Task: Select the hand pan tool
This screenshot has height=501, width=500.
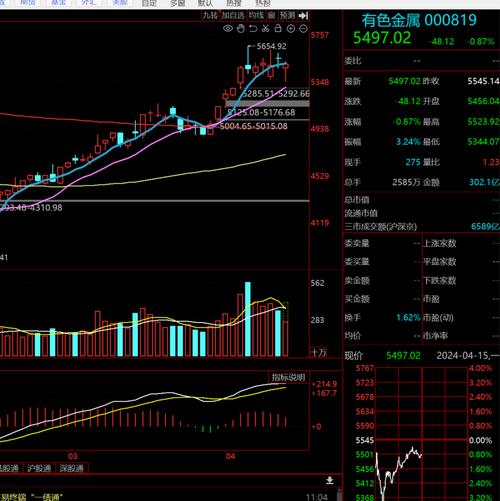Action: pyautogui.click(x=240, y=29)
